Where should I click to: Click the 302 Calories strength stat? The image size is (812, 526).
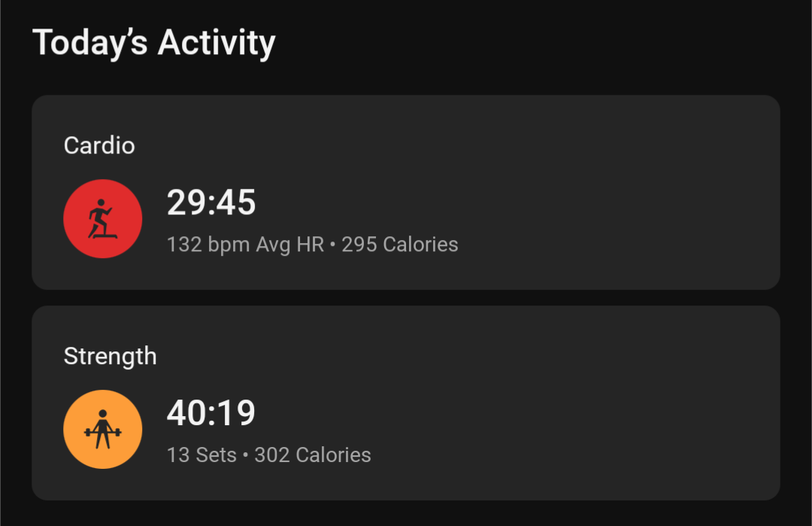(x=313, y=455)
